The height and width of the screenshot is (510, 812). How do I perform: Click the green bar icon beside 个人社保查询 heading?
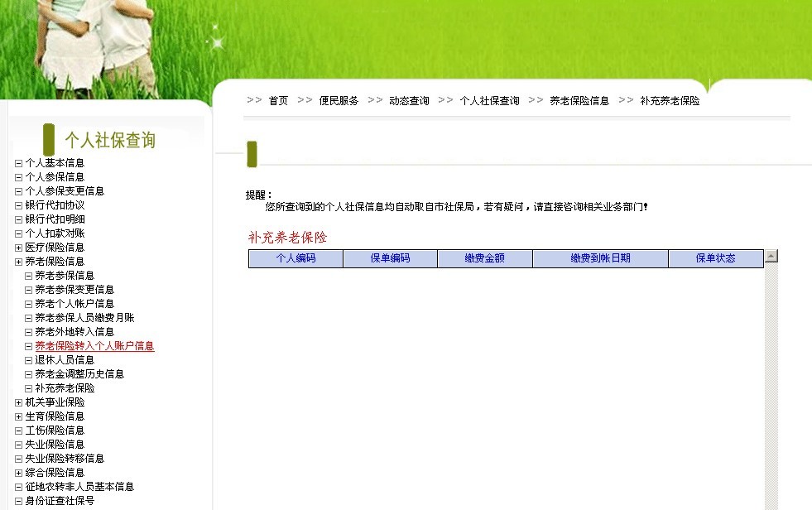47,139
